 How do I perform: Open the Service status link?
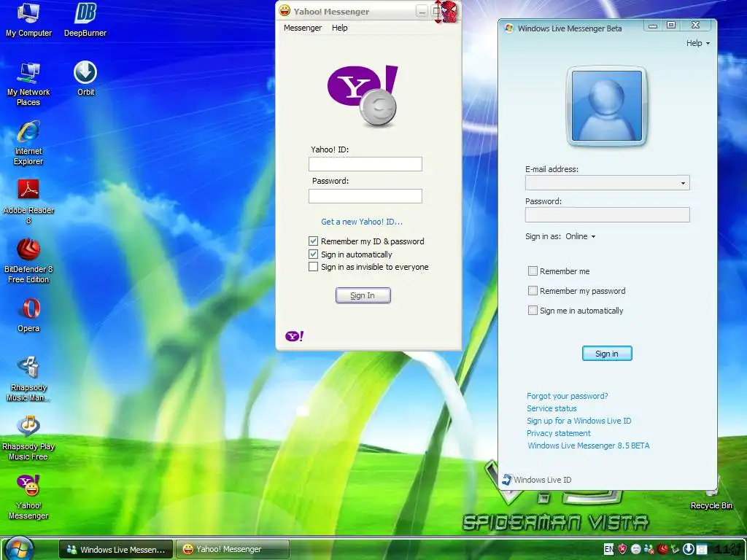click(551, 408)
